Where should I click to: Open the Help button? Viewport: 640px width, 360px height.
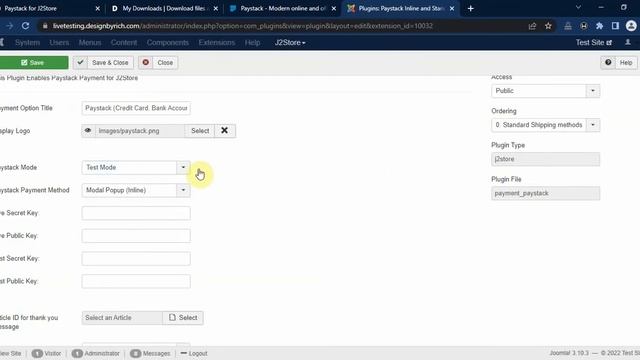coord(619,62)
